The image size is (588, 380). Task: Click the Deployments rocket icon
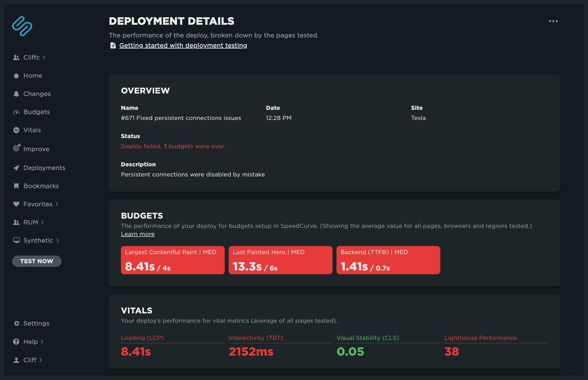(x=16, y=168)
